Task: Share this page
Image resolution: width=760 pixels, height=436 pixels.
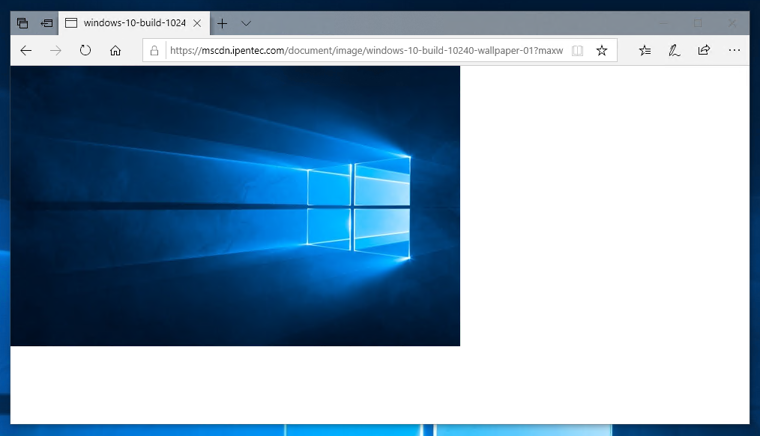Action: pyautogui.click(x=704, y=50)
